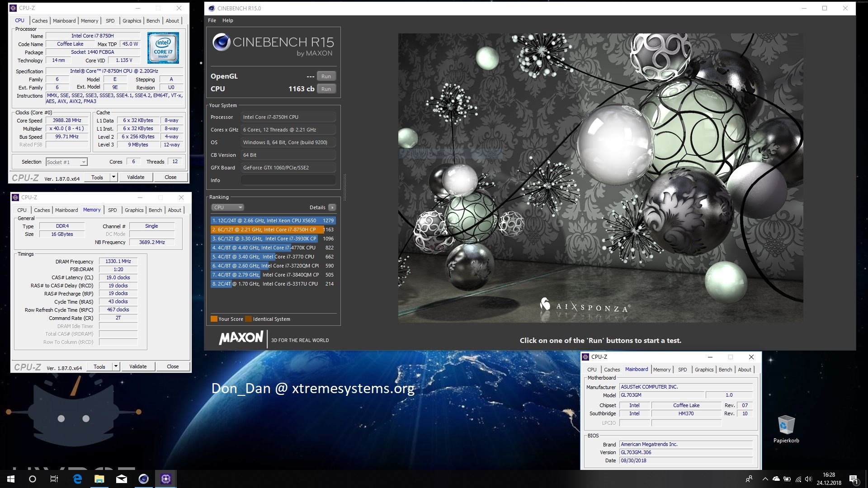Open CPU tab in Mainboard CPU-Z window
This screenshot has width=868, height=488.
click(x=592, y=370)
